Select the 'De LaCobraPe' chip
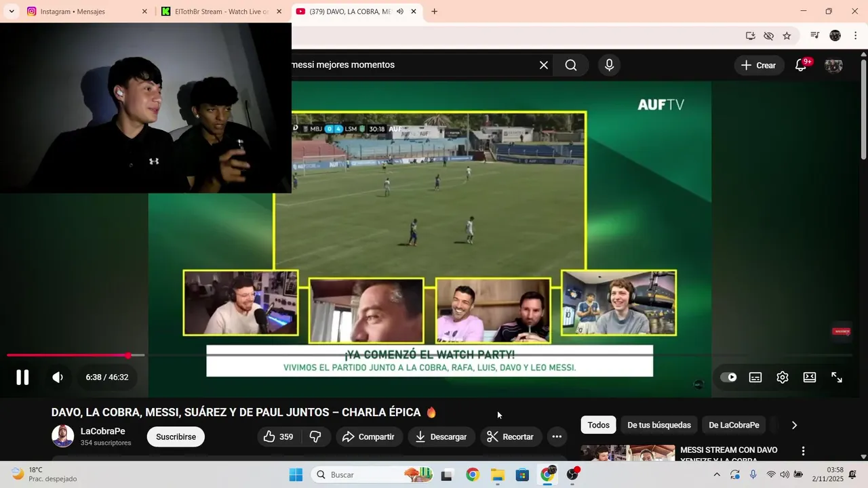868x488 pixels. pyautogui.click(x=734, y=425)
